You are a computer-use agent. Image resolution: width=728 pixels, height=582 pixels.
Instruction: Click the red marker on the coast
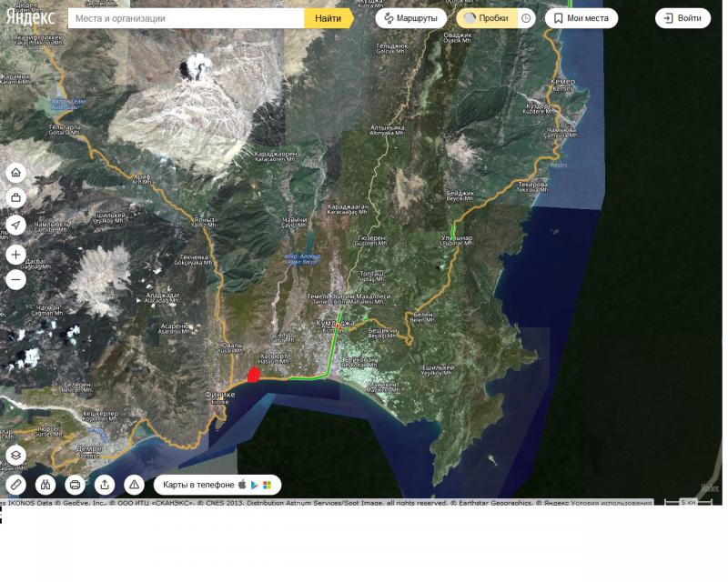click(x=255, y=375)
